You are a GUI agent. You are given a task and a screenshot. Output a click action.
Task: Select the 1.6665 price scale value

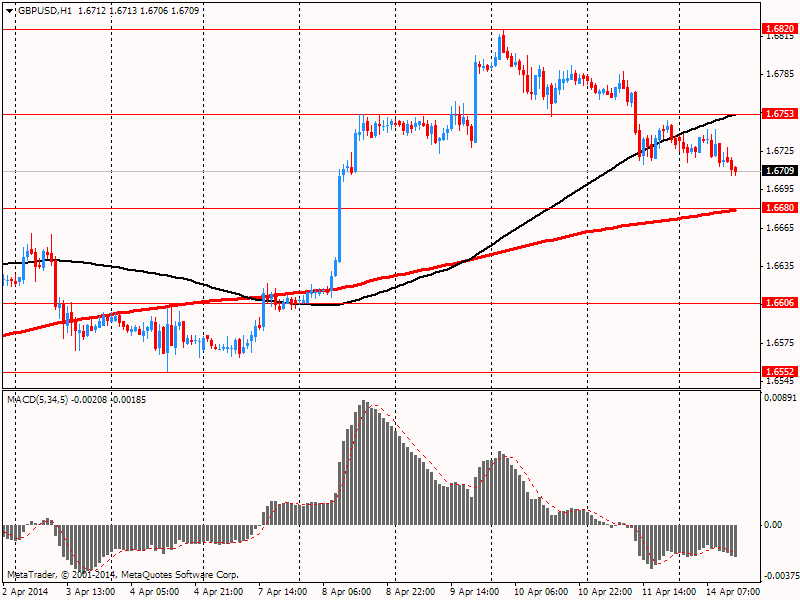[x=781, y=227]
